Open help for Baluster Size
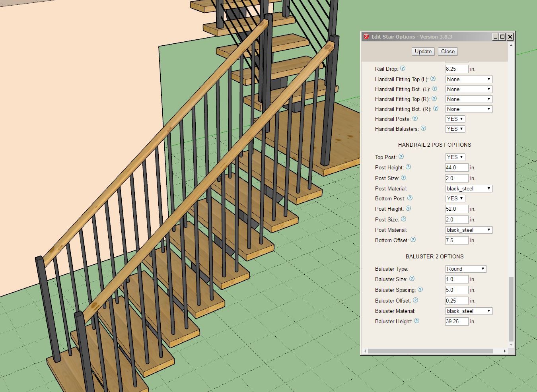This screenshot has height=392, width=537. tap(412, 279)
